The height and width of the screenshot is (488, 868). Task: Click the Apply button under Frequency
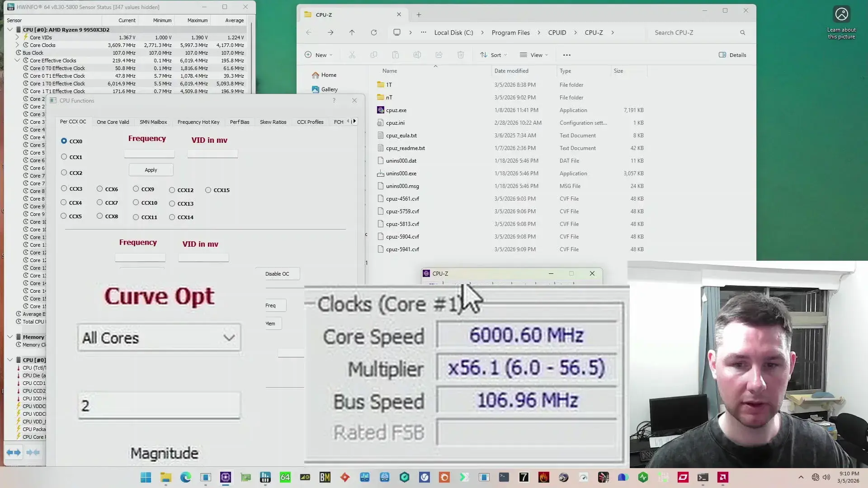pos(151,170)
